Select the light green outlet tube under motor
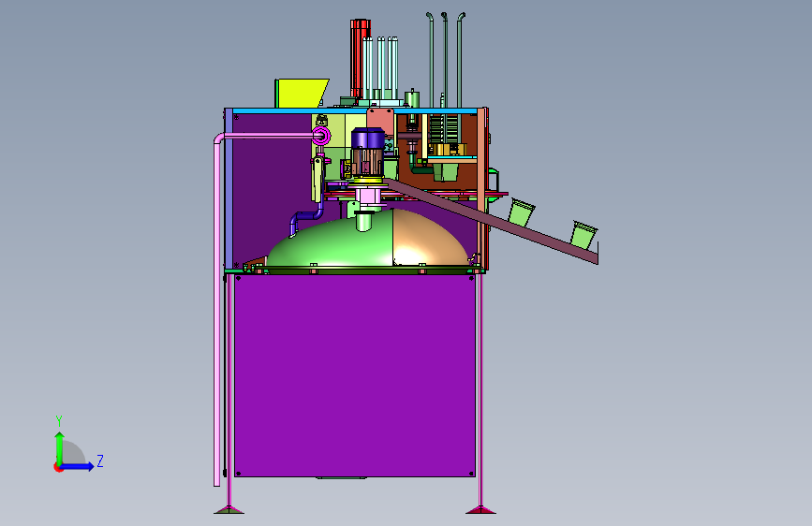The height and width of the screenshot is (526, 812). click(x=364, y=222)
